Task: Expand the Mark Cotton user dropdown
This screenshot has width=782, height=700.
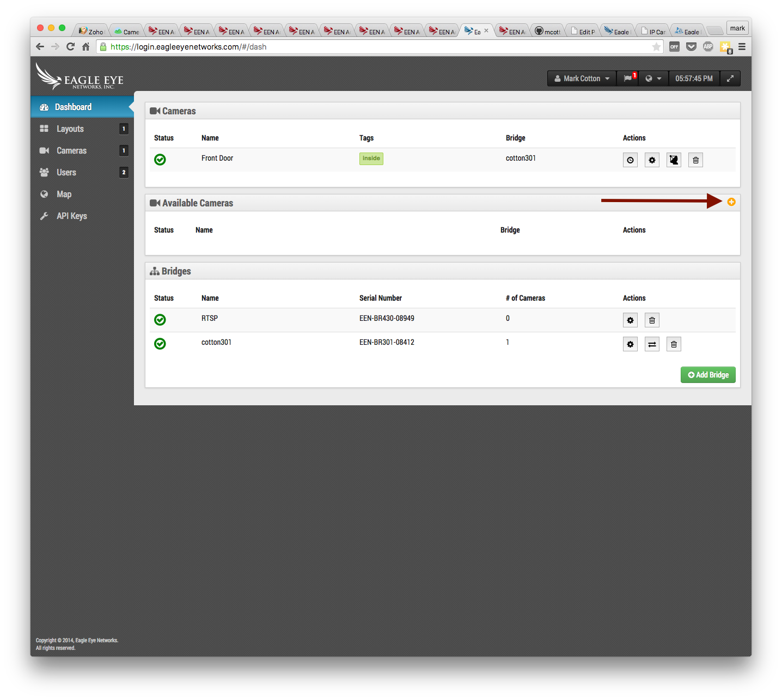Action: pos(582,78)
